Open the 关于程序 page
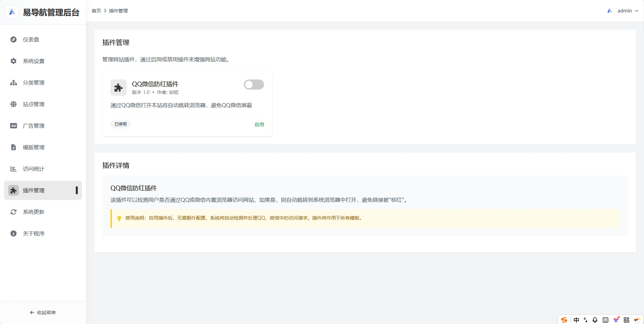Screen dimensions: 644x324 [x=34, y=233]
